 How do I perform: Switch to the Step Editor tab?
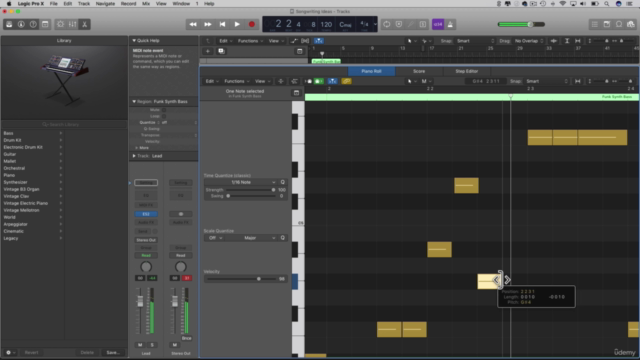[x=467, y=71]
